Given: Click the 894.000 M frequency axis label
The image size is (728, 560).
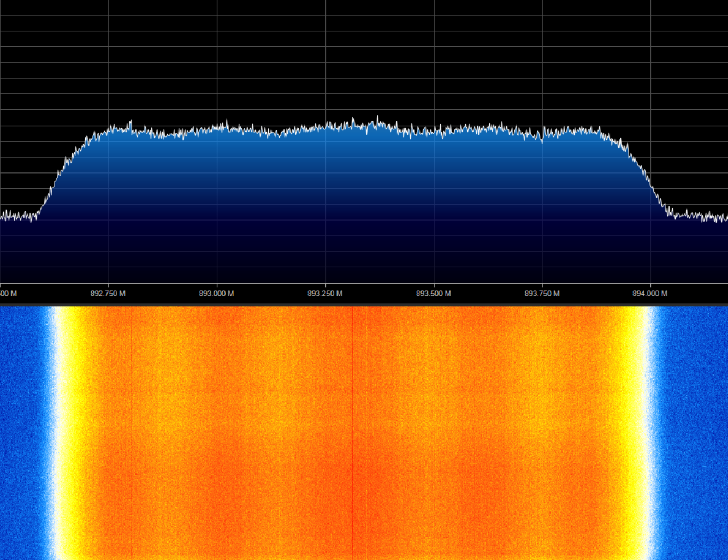Looking at the screenshot, I should tap(650, 294).
